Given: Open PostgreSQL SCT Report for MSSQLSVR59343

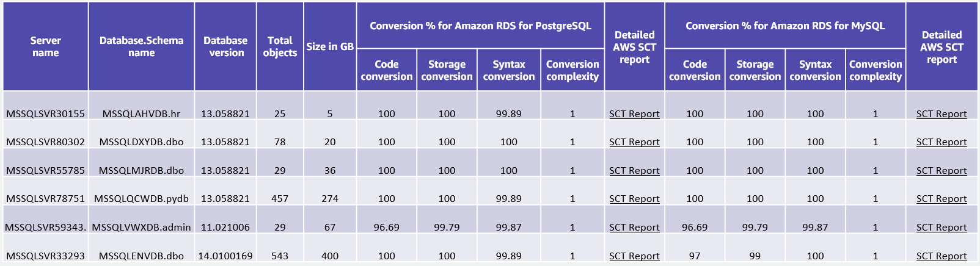Looking at the screenshot, I should (x=634, y=228).
